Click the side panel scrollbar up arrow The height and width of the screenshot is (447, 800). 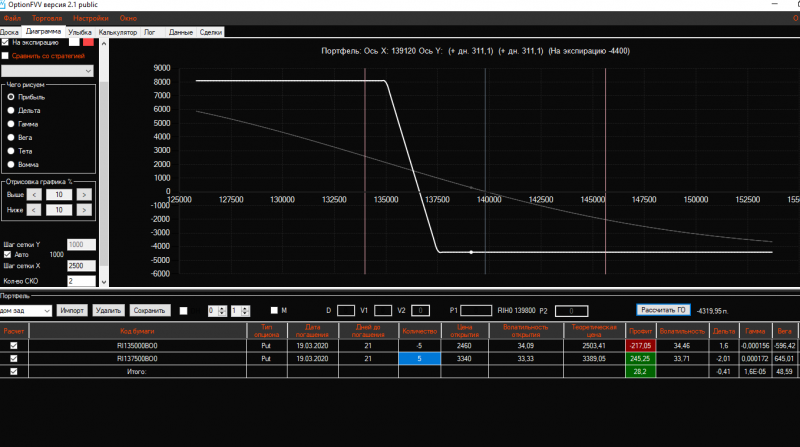pos(104,43)
